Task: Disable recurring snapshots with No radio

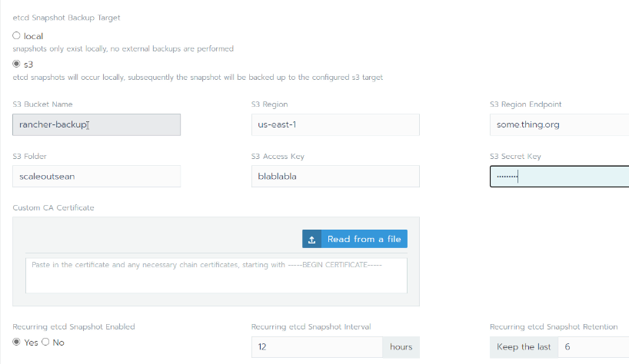Action: tap(45, 342)
